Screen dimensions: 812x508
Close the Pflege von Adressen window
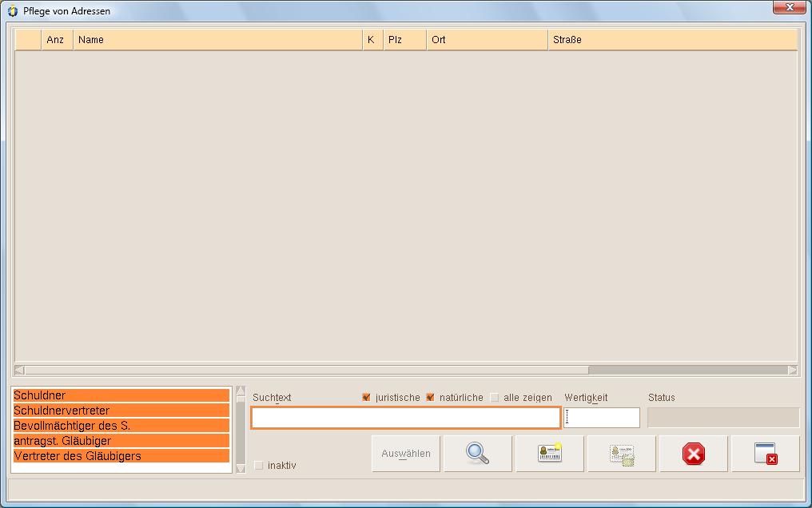point(789,7)
